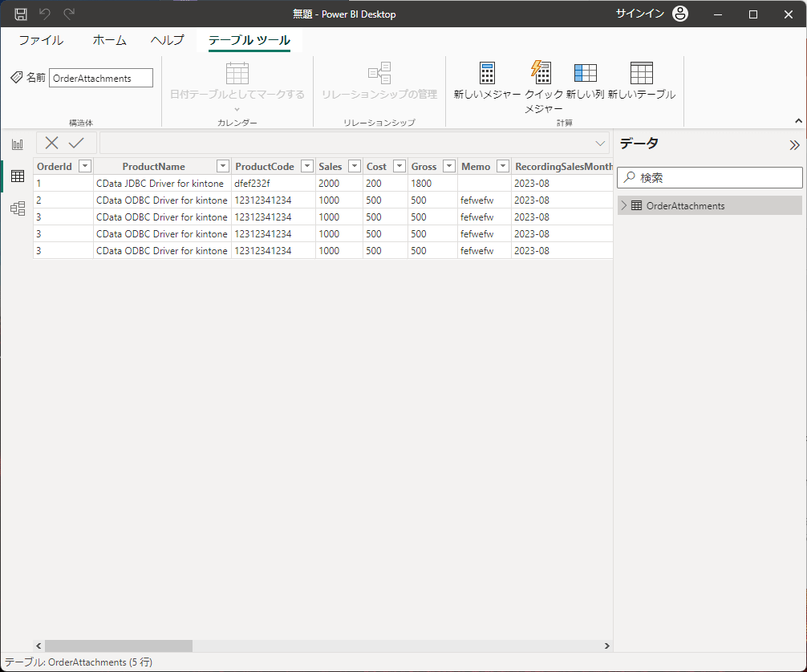Click the 名前 table name field
The image size is (807, 672).
[101, 78]
